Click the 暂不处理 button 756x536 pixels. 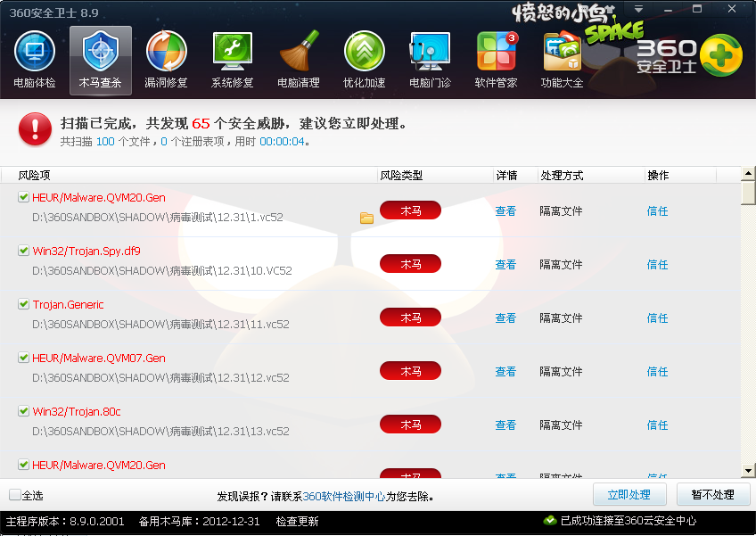[x=713, y=494]
